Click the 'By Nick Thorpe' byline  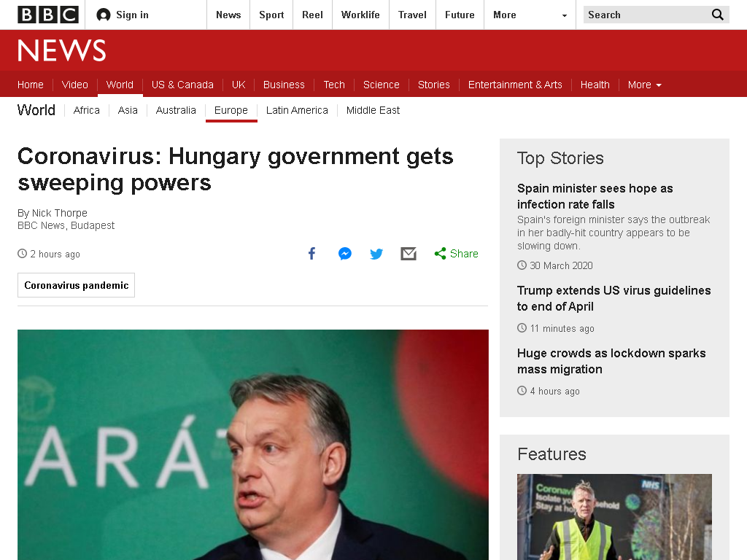click(x=53, y=213)
